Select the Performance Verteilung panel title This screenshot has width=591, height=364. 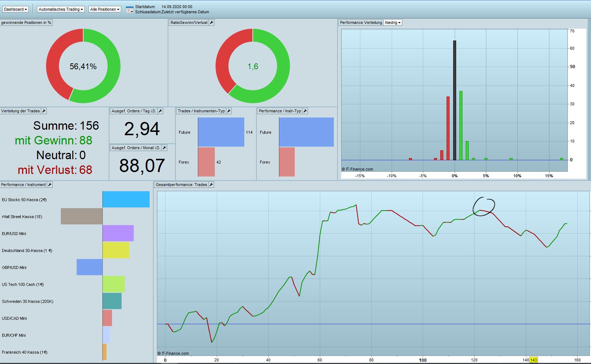coord(361,22)
